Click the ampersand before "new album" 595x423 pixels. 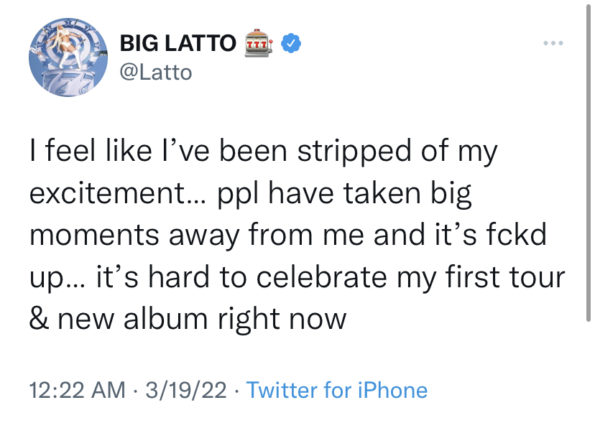coord(39,319)
